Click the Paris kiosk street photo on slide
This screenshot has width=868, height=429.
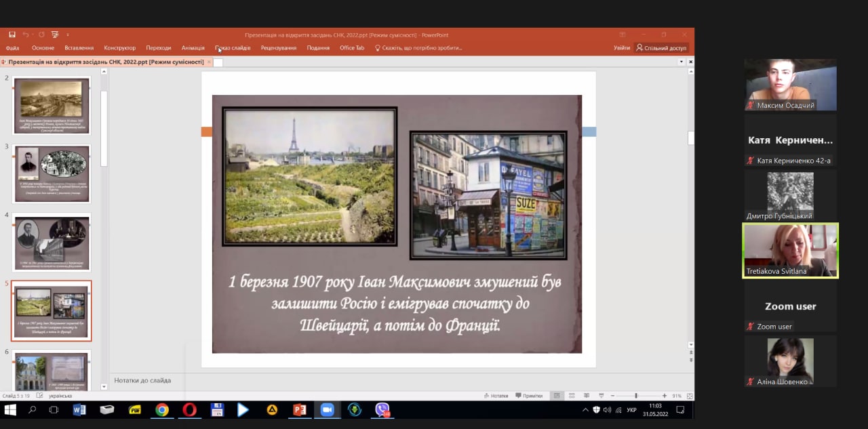click(488, 195)
